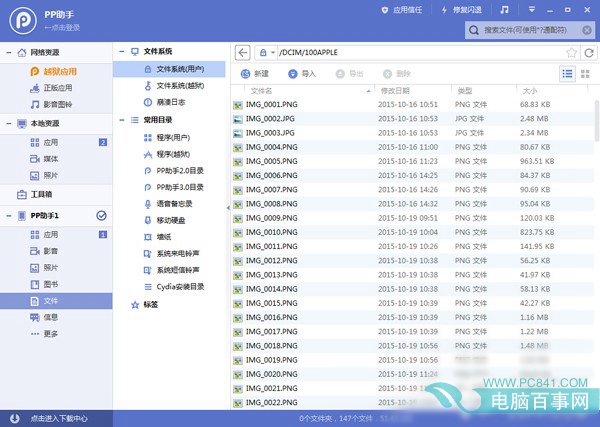Collapse the PP助手1 device section
This screenshot has height=427, width=600.
9,216
